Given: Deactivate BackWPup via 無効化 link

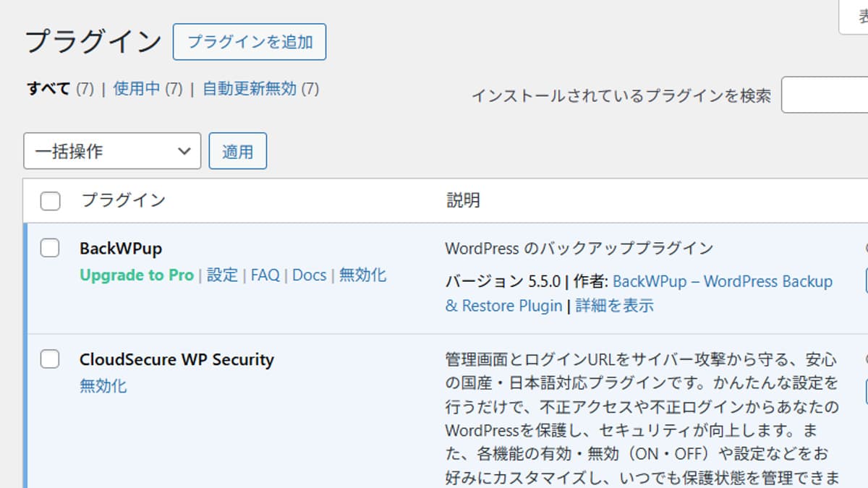Looking at the screenshot, I should [362, 275].
